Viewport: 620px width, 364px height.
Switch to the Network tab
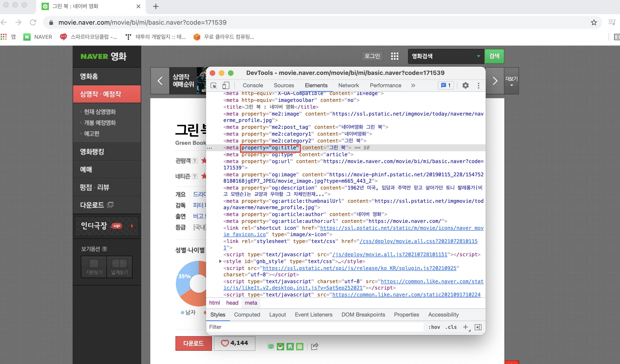tap(348, 85)
